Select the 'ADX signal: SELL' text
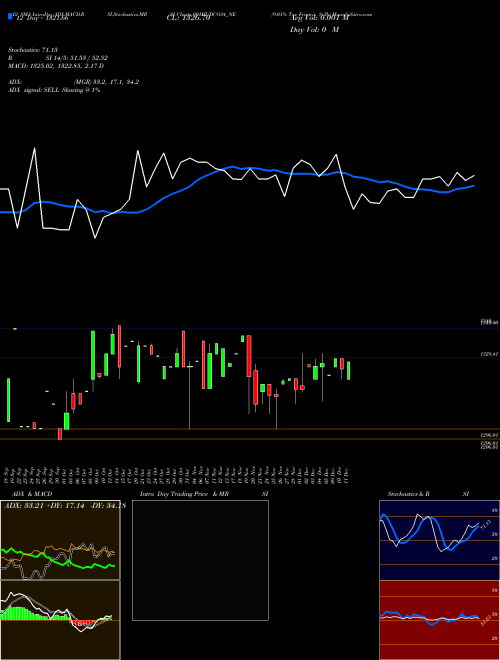The image size is (500, 660). [x=34, y=90]
